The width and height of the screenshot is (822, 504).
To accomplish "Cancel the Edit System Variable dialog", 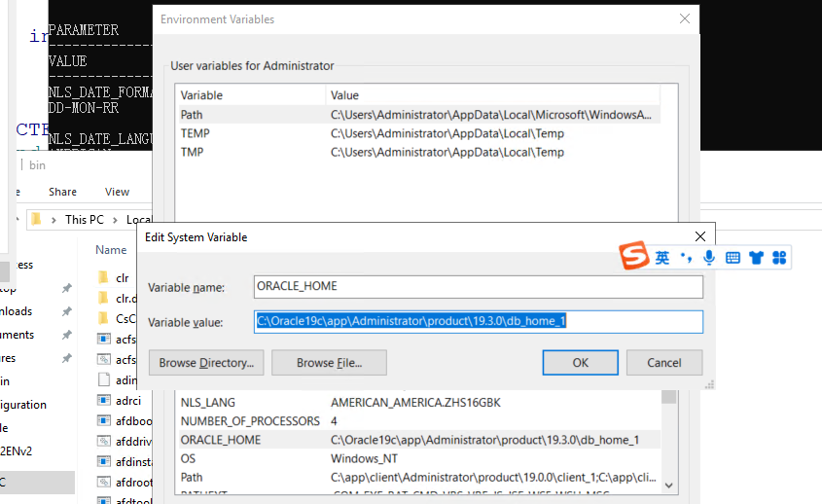I will [x=664, y=363].
